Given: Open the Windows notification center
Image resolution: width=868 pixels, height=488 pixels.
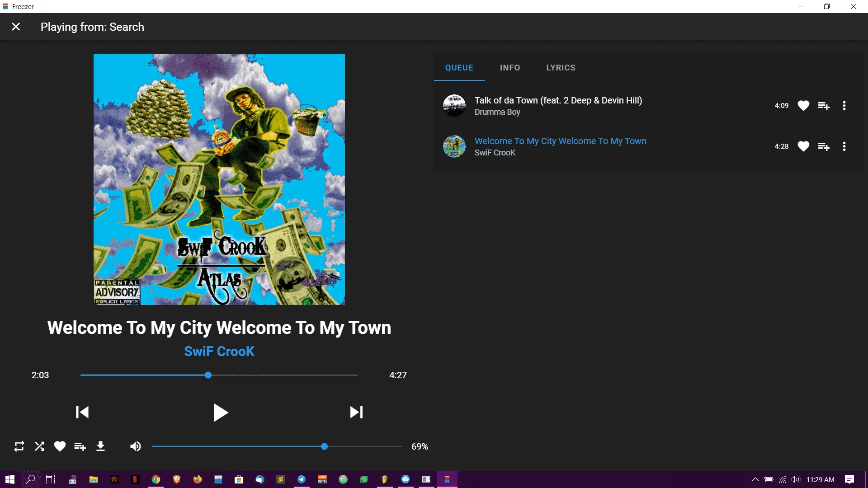Looking at the screenshot, I should coord(849,479).
